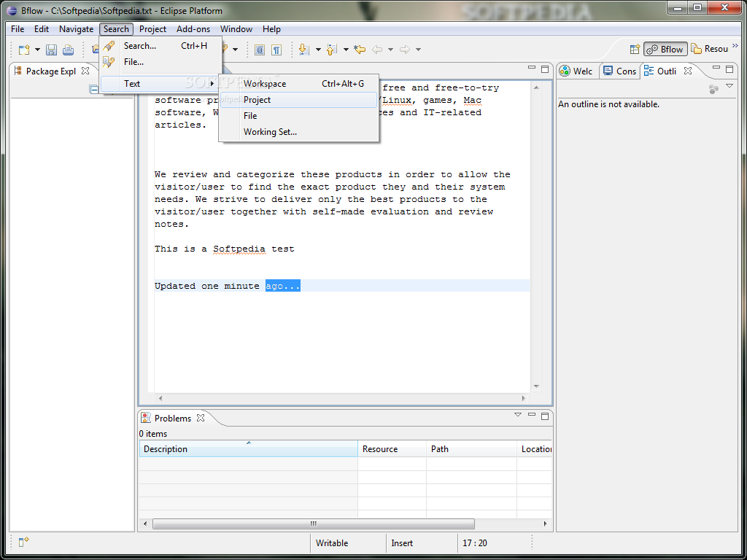Image resolution: width=747 pixels, height=560 pixels.
Task: Save the file with the floppy disk icon
Action: [52, 50]
